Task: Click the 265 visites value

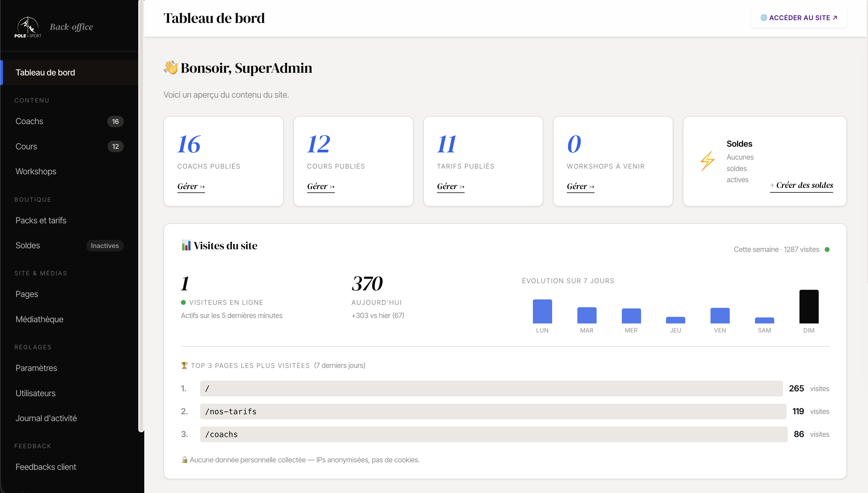Action: point(796,389)
